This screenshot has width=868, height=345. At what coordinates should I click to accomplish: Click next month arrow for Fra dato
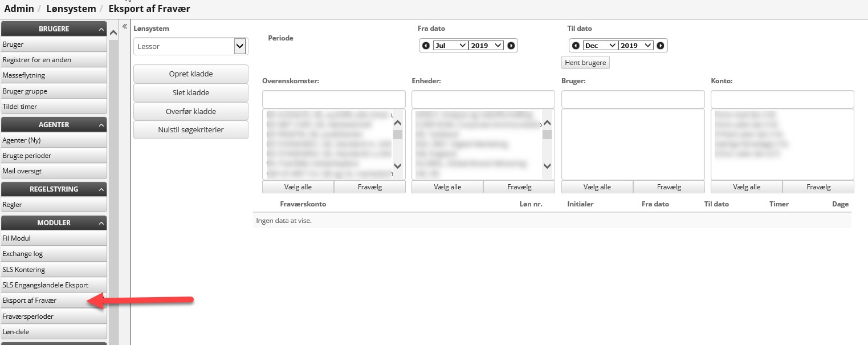point(511,46)
